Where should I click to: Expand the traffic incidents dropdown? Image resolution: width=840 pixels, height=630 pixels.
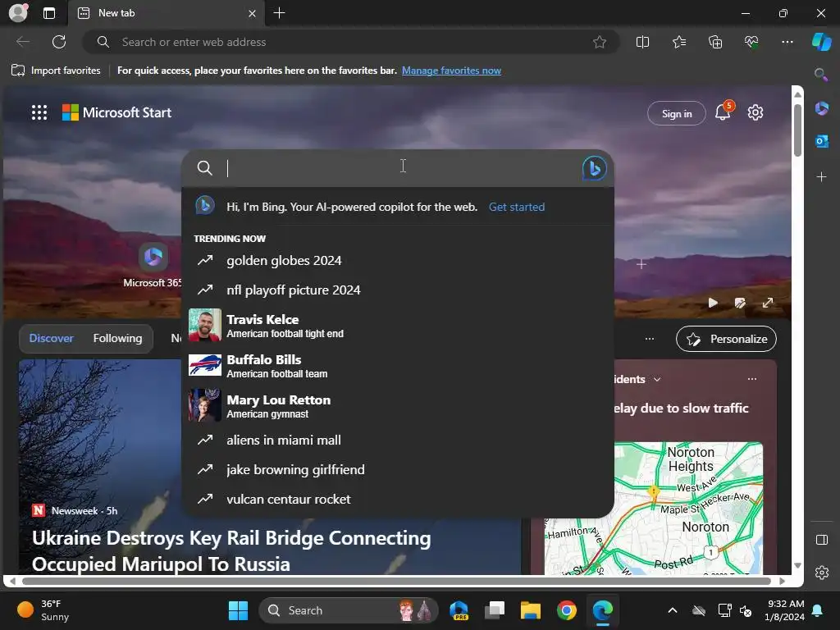[657, 379]
